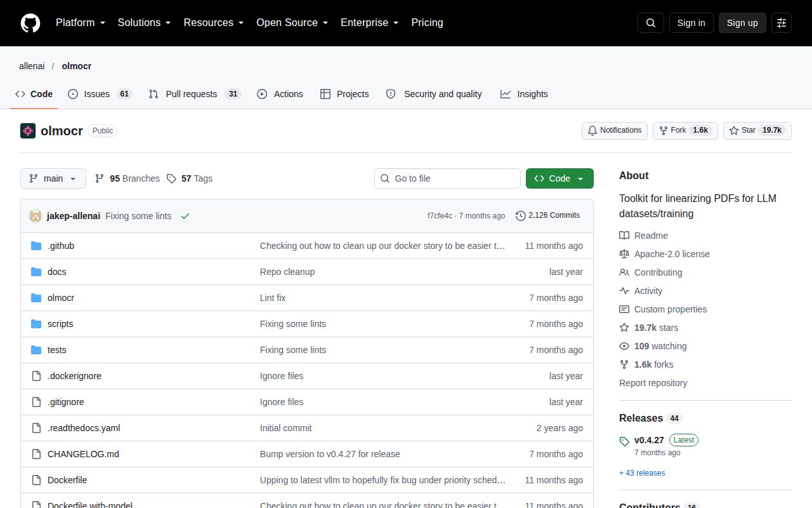This screenshot has height=508, width=812.
Task: Open the appearance settings icon button
Action: [x=782, y=23]
